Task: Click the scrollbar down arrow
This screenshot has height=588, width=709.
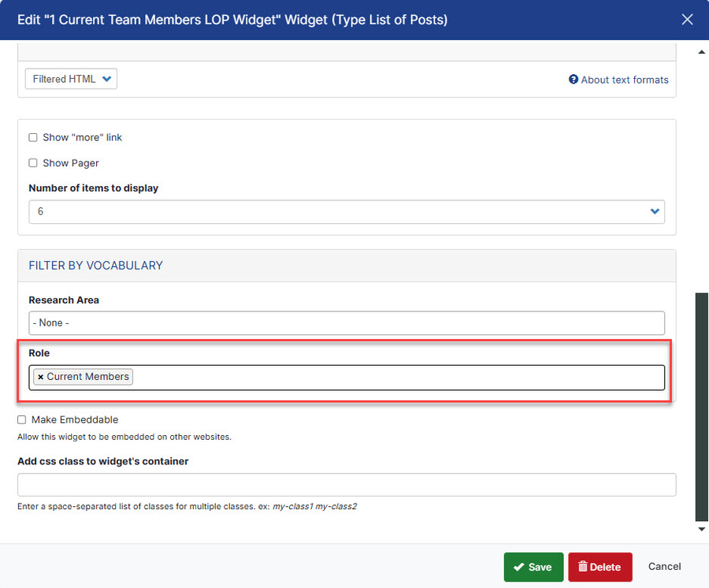Action: tap(701, 529)
